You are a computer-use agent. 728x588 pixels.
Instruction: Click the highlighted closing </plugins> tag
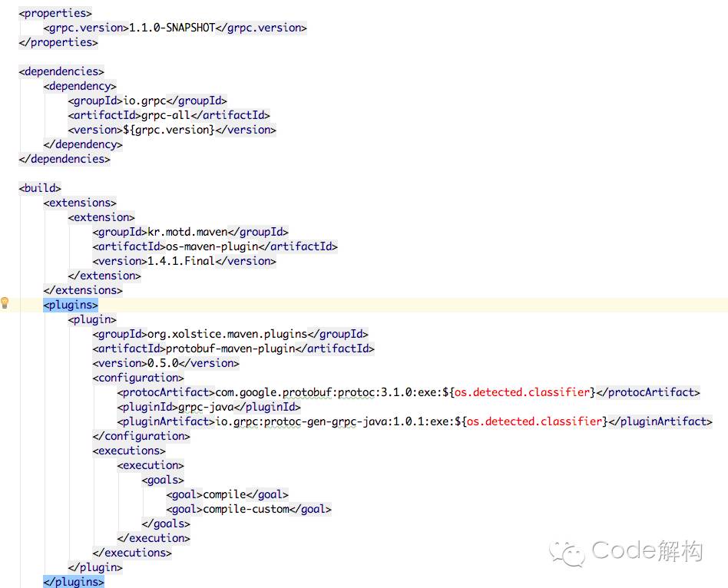click(x=74, y=582)
